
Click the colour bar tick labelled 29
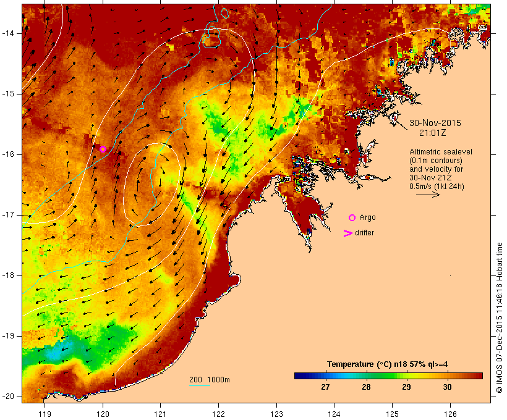click(x=406, y=387)
